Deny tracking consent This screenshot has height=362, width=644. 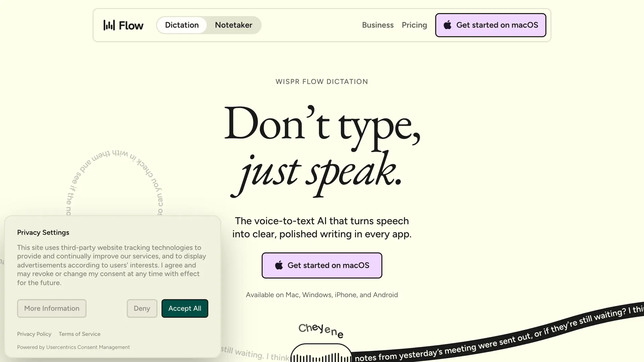point(142,308)
